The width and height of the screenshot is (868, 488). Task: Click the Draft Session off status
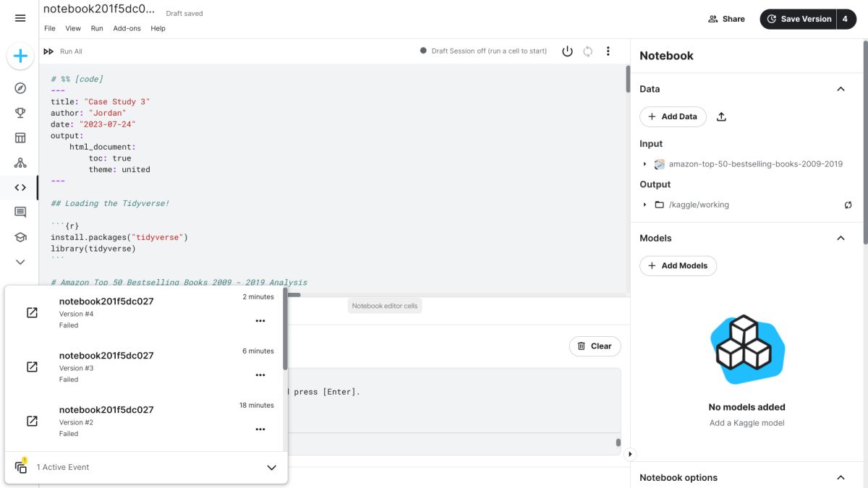click(x=483, y=51)
